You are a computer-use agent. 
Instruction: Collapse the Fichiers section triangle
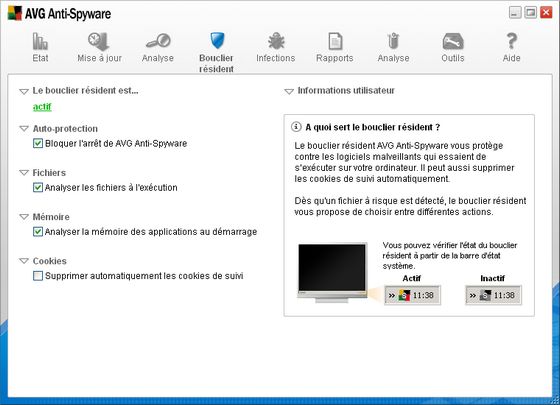[24, 173]
